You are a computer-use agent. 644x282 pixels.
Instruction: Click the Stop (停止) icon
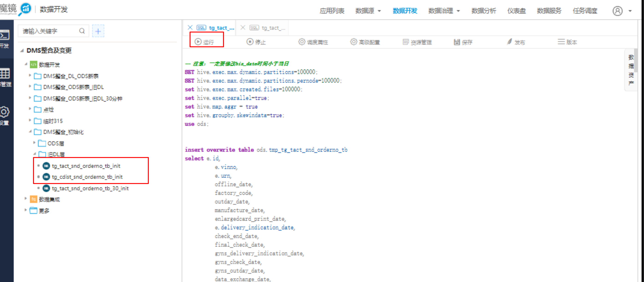[250, 42]
